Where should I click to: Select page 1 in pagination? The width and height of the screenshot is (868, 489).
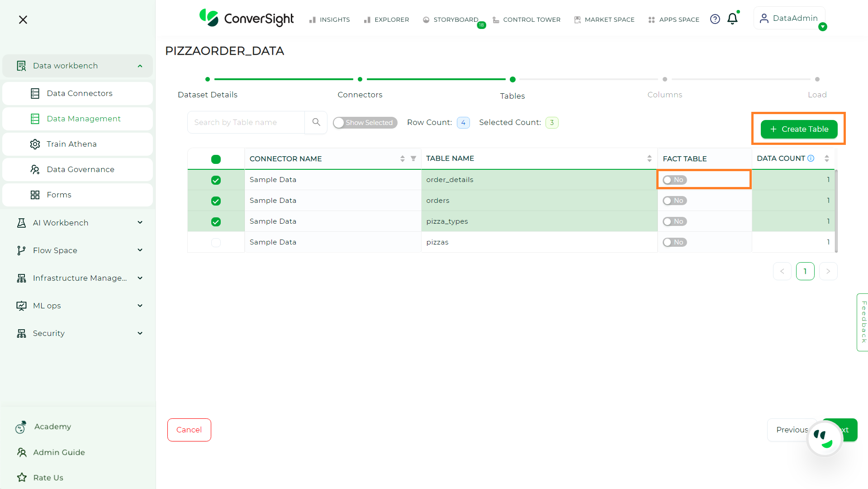805,271
